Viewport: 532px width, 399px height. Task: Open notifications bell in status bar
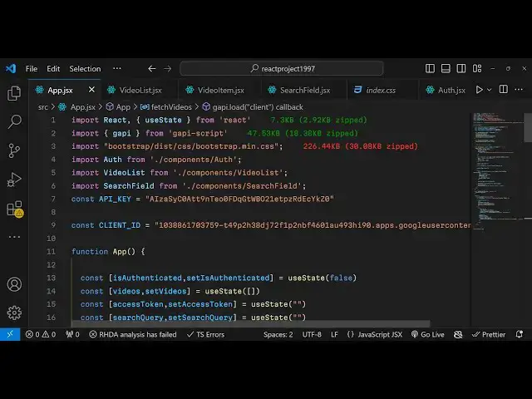pyautogui.click(x=519, y=334)
